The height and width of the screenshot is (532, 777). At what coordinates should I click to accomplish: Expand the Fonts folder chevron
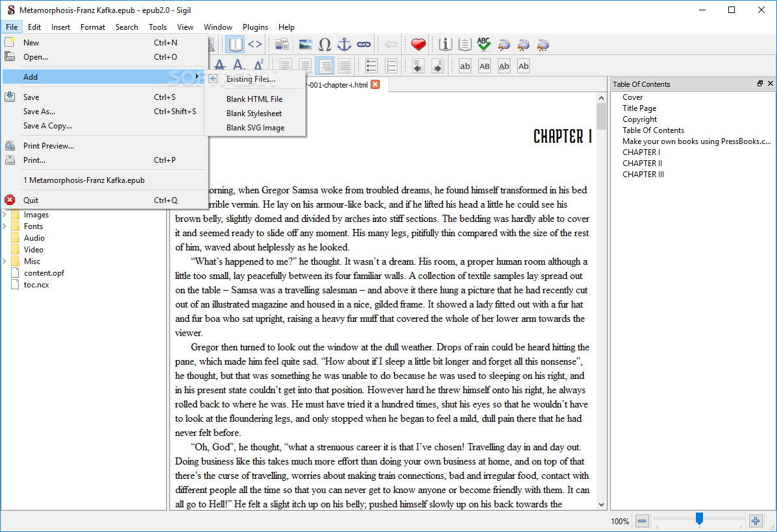(x=5, y=226)
